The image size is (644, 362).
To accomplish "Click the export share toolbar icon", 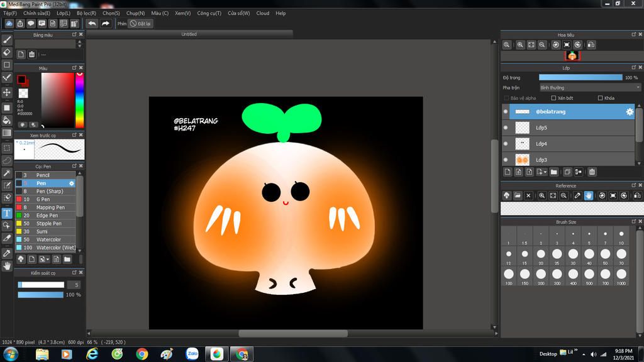I will click(x=20, y=23).
